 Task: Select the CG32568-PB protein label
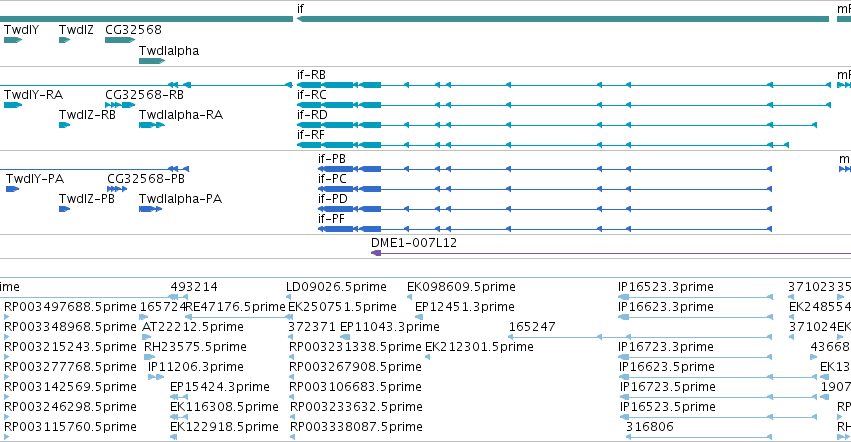[146, 179]
